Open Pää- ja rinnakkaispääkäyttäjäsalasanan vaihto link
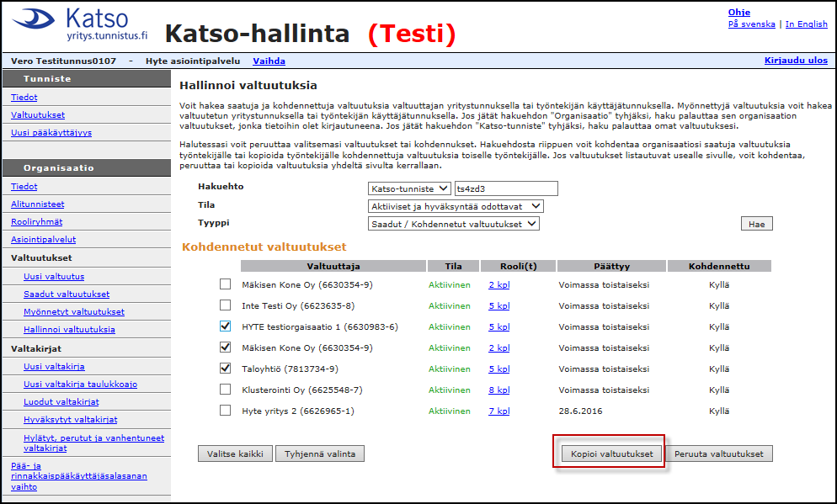Viewport: 837px width, 504px height. click(79, 475)
